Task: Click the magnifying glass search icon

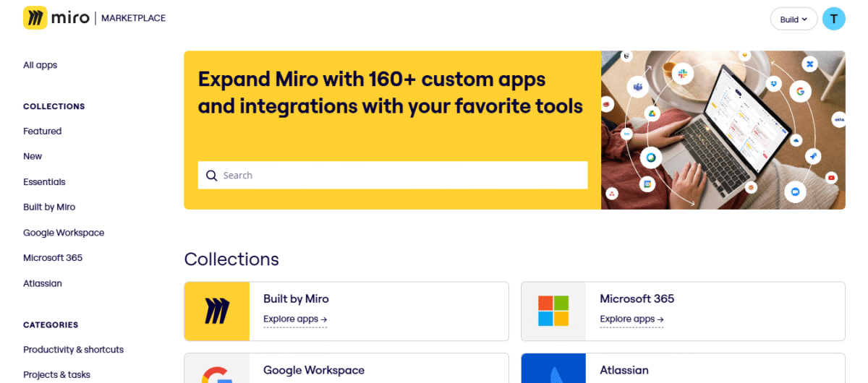Action: tap(211, 176)
